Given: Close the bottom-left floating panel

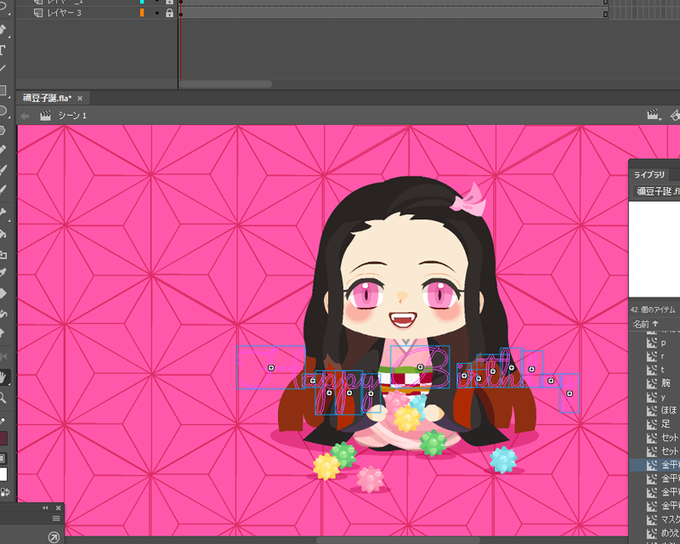Looking at the screenshot, I should coord(58,508).
